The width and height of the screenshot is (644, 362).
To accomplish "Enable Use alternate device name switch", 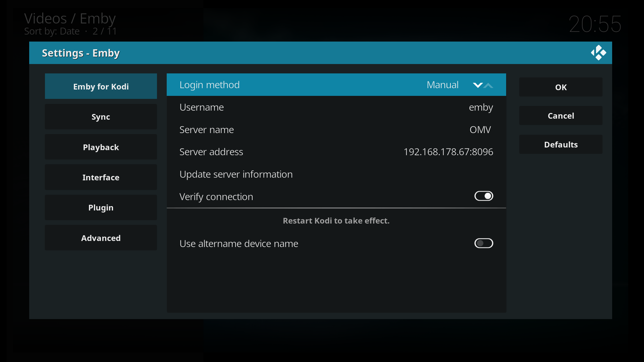I will pyautogui.click(x=484, y=243).
